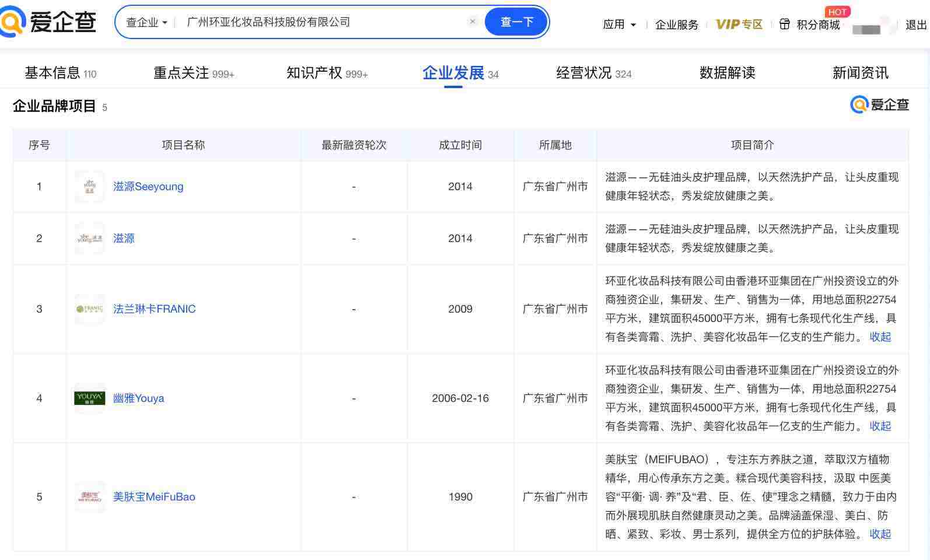The width and height of the screenshot is (930, 560).
Task: Open 积分商城 text link
Action: [818, 24]
